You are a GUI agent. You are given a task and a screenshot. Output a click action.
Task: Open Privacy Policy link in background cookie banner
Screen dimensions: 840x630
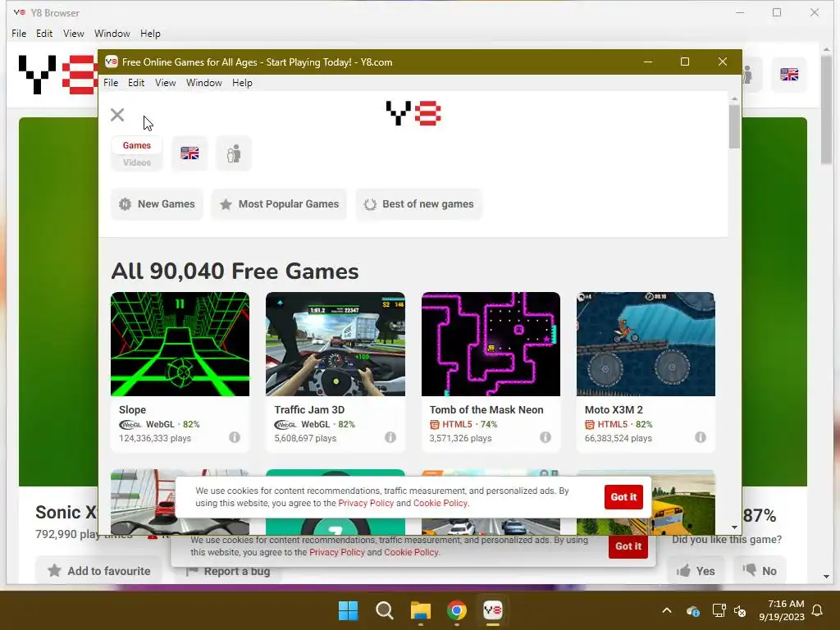337,552
